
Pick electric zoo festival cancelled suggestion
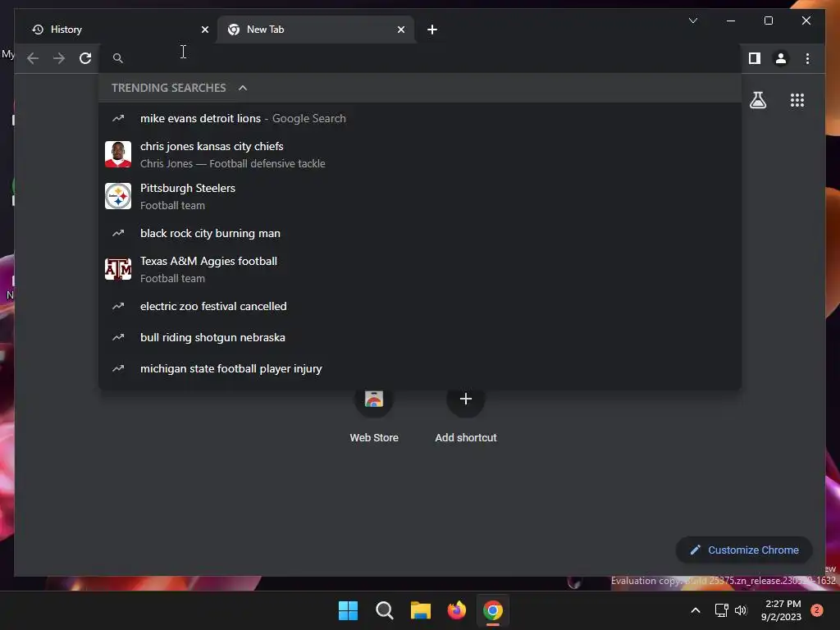420,306
